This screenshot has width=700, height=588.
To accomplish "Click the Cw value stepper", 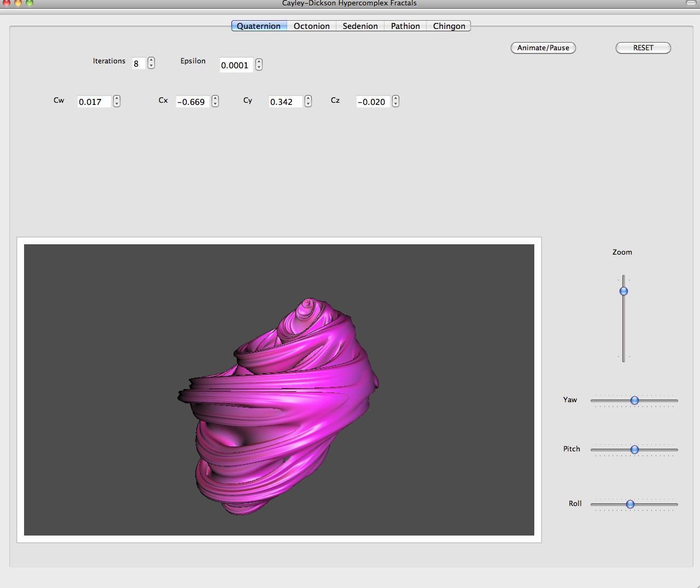I will 116,102.
